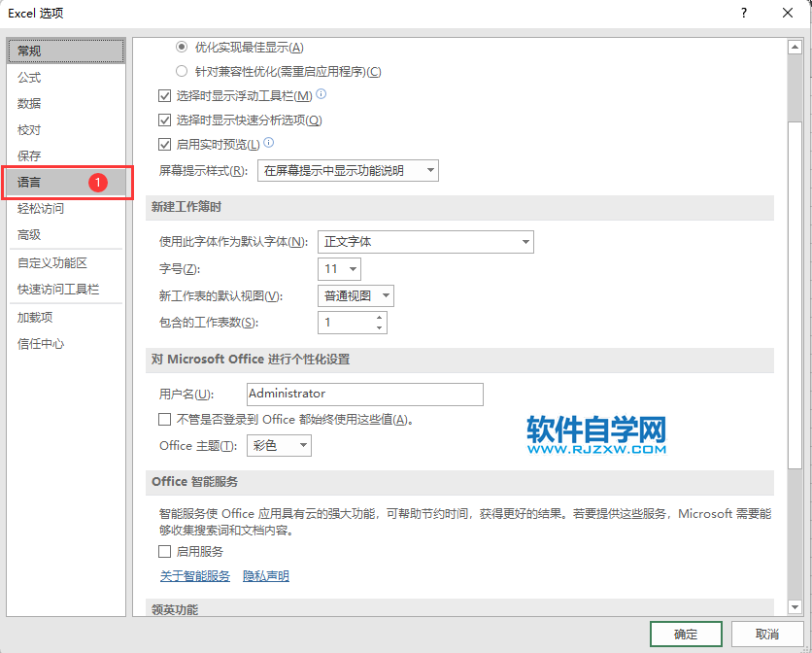The width and height of the screenshot is (812, 653).
Task: Open the 公式 category
Action: tap(66, 77)
